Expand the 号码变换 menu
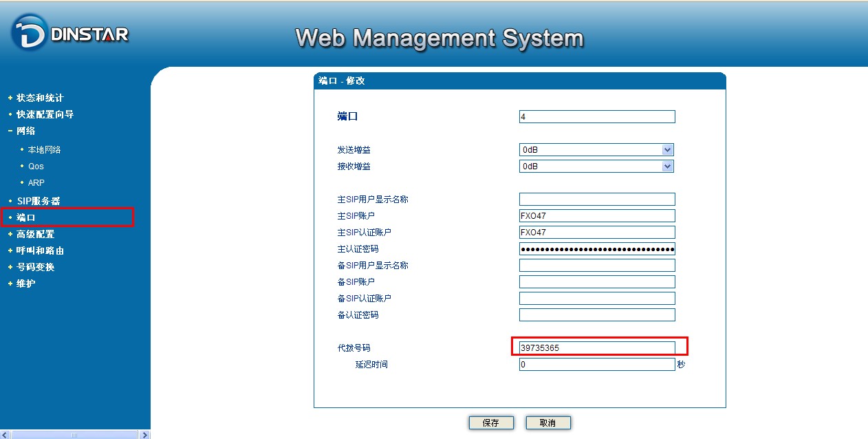868x439 pixels. tap(35, 267)
